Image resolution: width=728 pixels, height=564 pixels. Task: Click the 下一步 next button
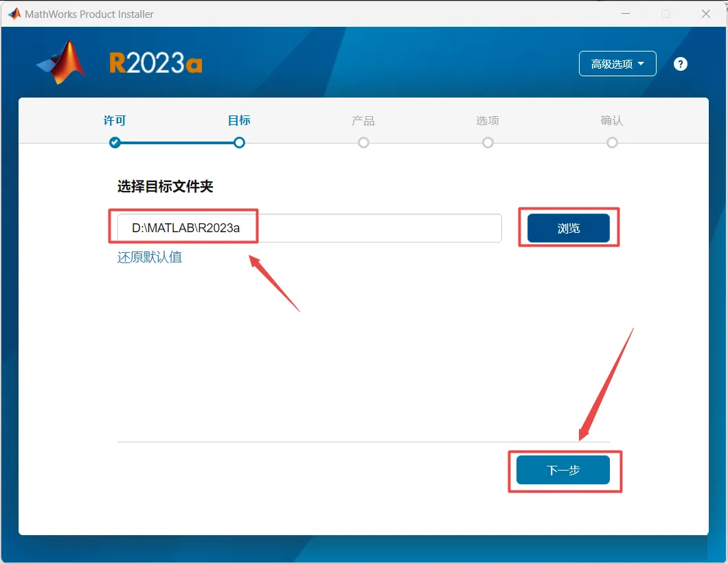point(562,470)
